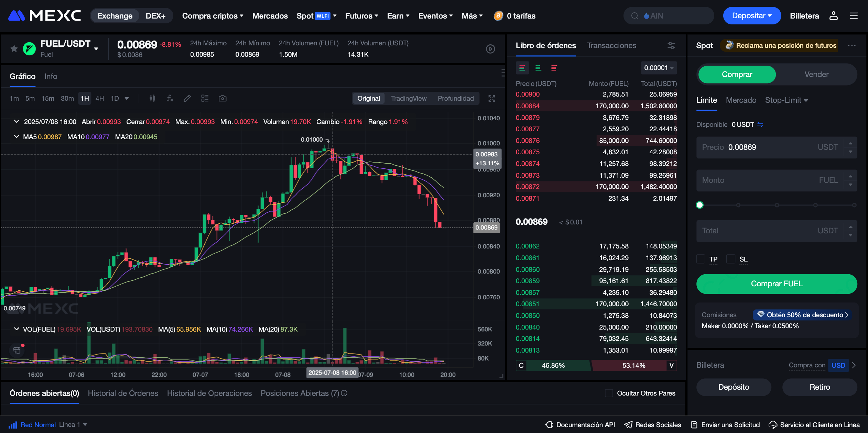Enable the SL checkbox
This screenshot has height=433, width=868.
coord(731,259)
